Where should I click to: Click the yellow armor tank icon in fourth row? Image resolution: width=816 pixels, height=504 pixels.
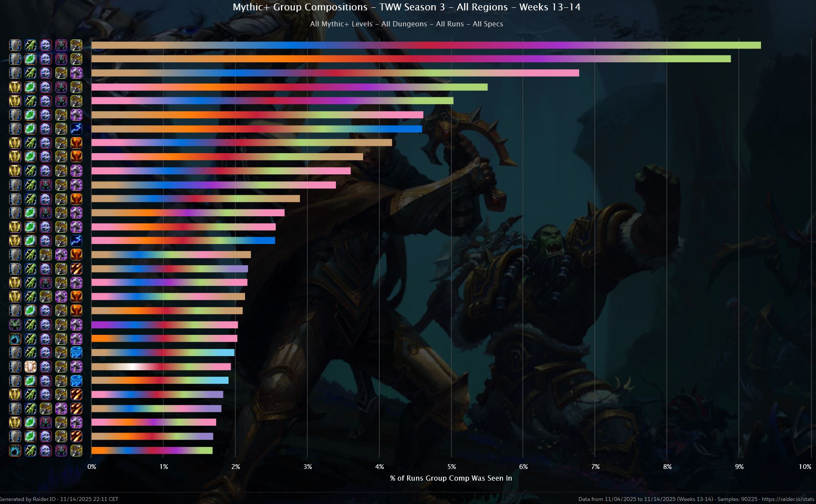(x=15, y=87)
